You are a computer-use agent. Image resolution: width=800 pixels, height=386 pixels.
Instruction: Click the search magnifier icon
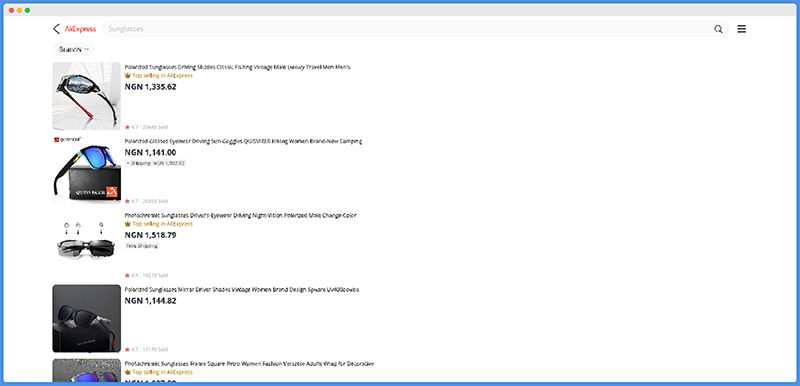coord(718,29)
